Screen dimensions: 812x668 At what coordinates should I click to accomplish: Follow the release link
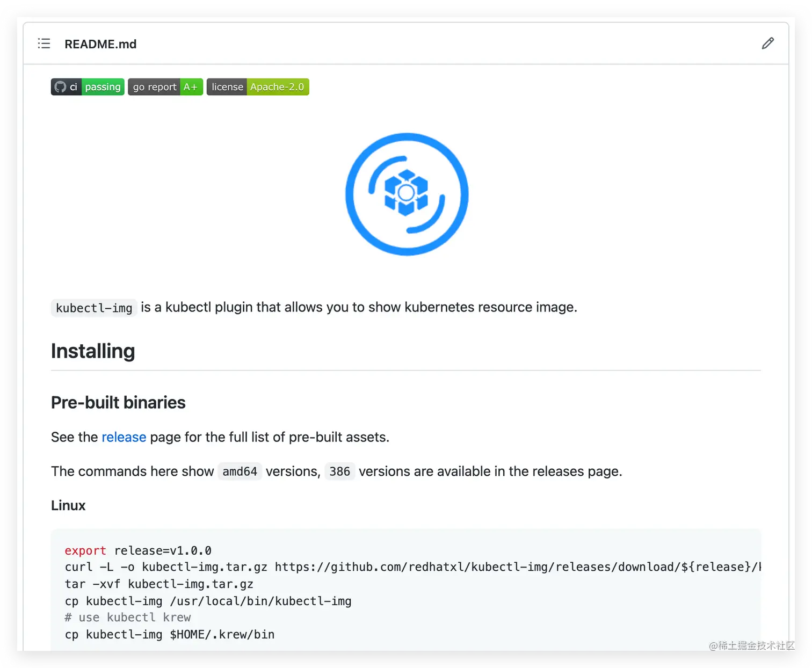(124, 437)
